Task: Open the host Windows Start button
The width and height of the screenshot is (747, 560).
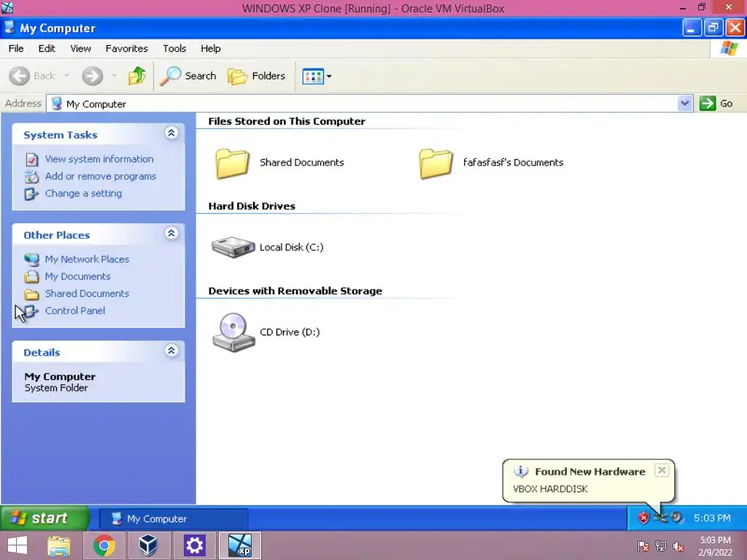Action: point(18,545)
